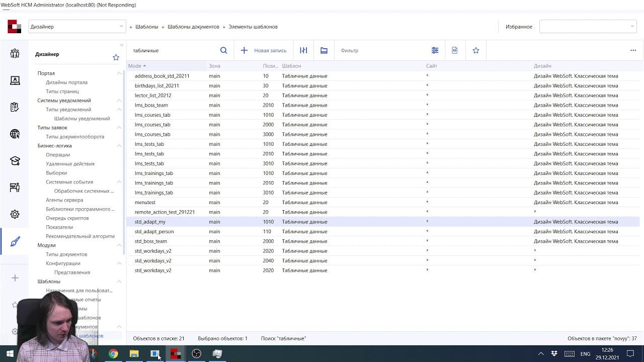Show hidden tray icons chevron
Screen dimensions: 644x362
(541, 354)
